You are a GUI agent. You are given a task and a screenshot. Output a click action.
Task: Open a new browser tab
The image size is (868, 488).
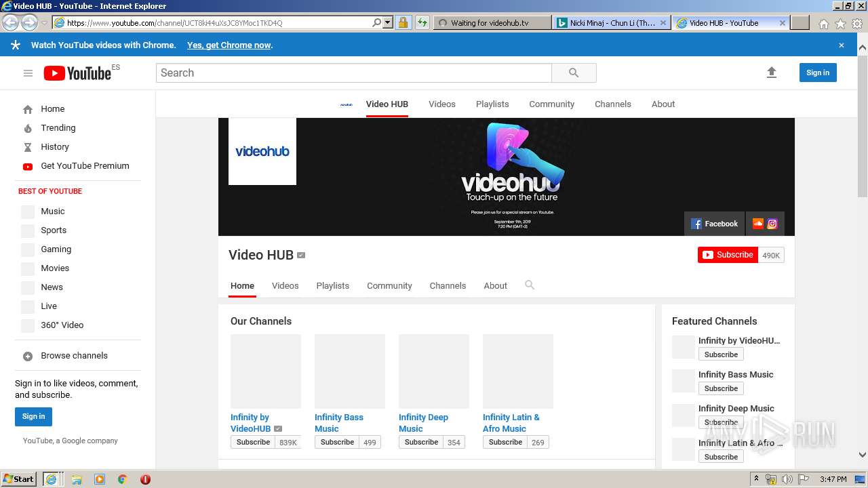(x=800, y=22)
